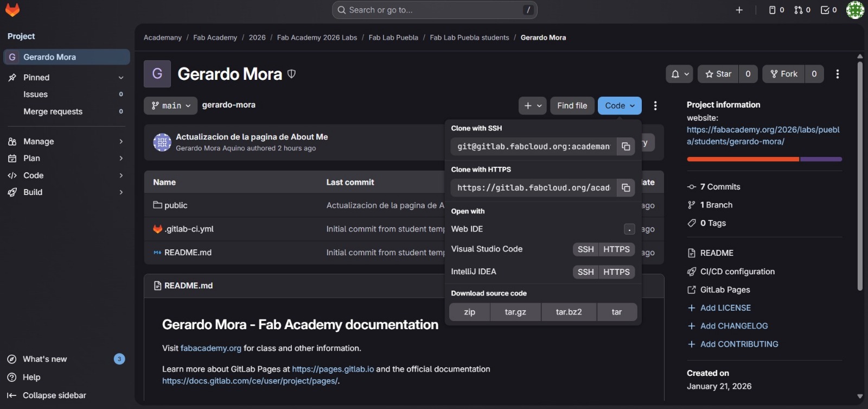
Task: Copy the HTTPS clone URL
Action: tap(626, 188)
